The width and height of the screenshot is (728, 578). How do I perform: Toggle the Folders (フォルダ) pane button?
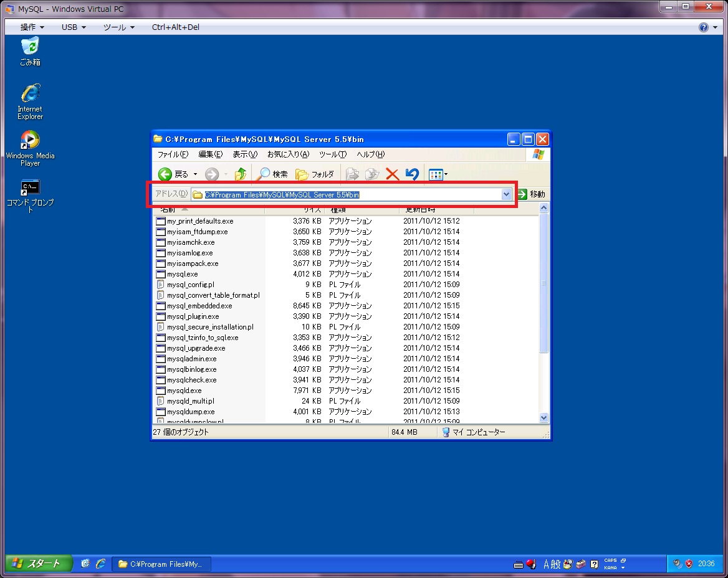point(315,174)
